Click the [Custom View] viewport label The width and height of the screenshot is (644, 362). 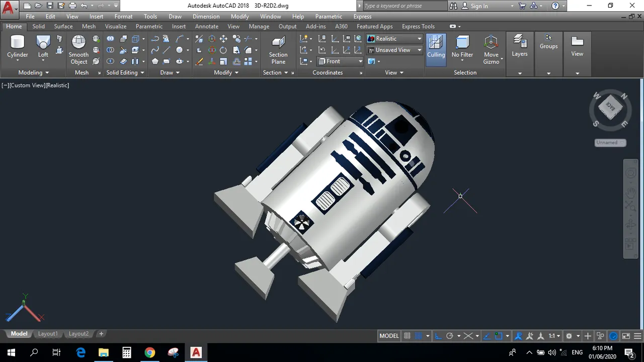27,85
